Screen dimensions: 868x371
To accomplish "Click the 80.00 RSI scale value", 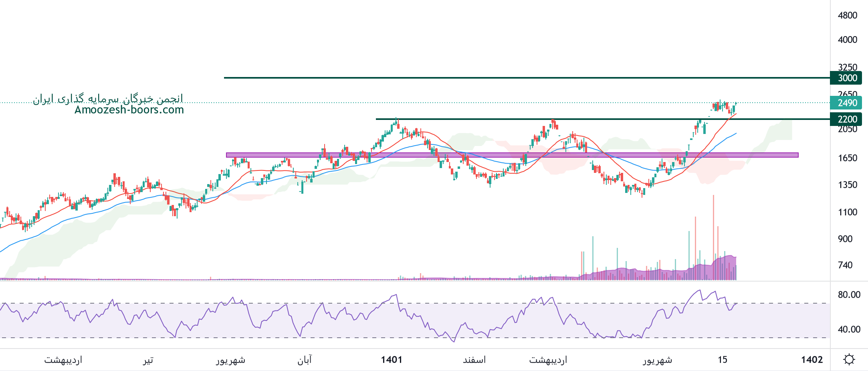I will coord(849,295).
